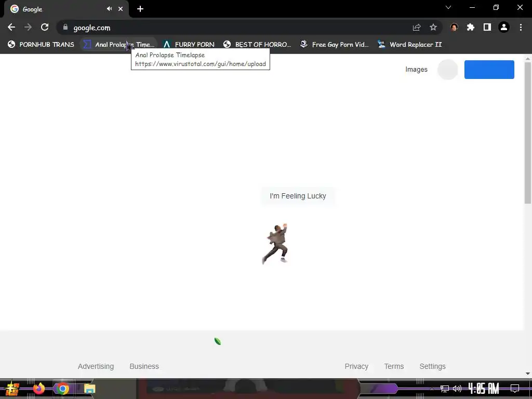Open the Privacy footer link
The width and height of the screenshot is (532, 399).
(356, 366)
